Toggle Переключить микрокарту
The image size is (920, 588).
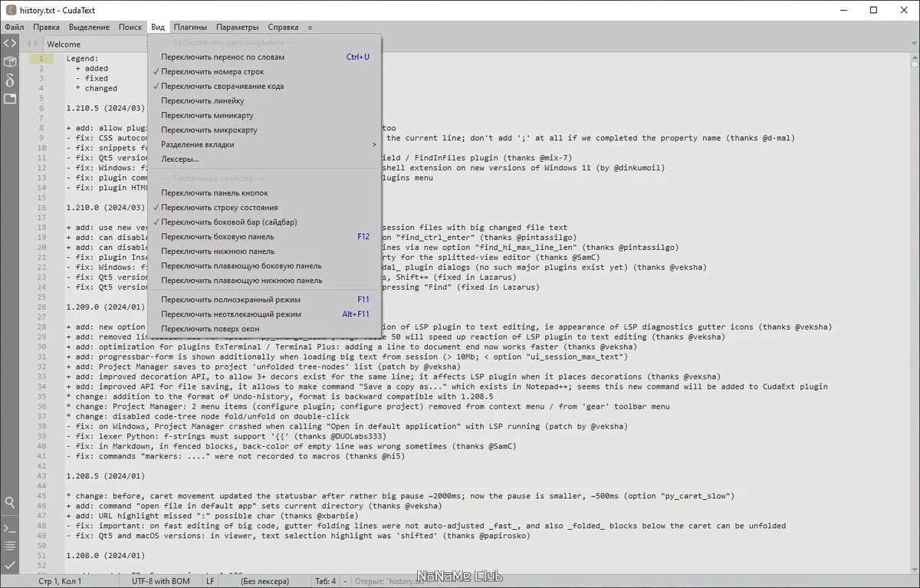(x=264, y=130)
